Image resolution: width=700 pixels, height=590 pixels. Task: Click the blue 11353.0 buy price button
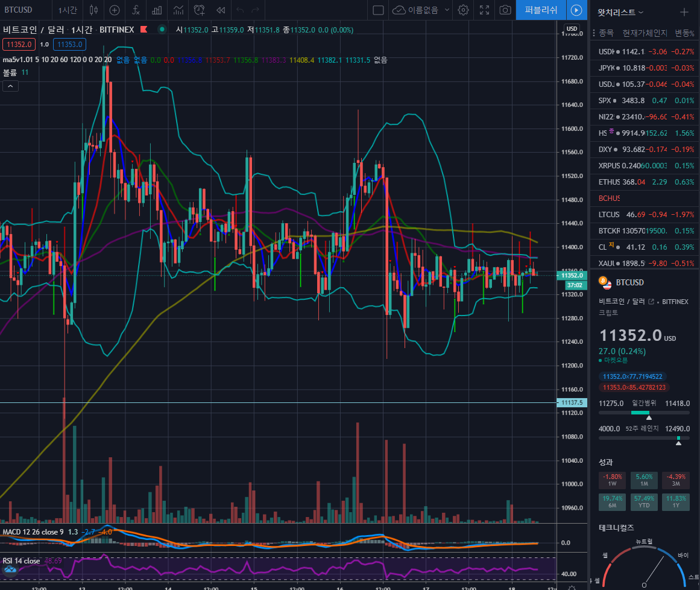click(x=70, y=44)
